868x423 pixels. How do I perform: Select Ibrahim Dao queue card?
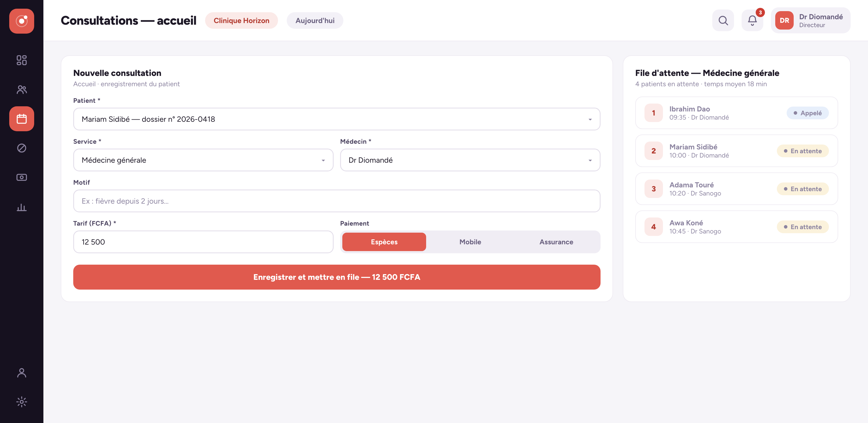pyautogui.click(x=737, y=113)
